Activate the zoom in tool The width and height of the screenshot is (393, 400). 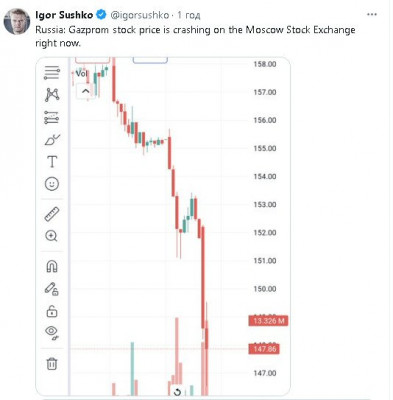[51, 236]
